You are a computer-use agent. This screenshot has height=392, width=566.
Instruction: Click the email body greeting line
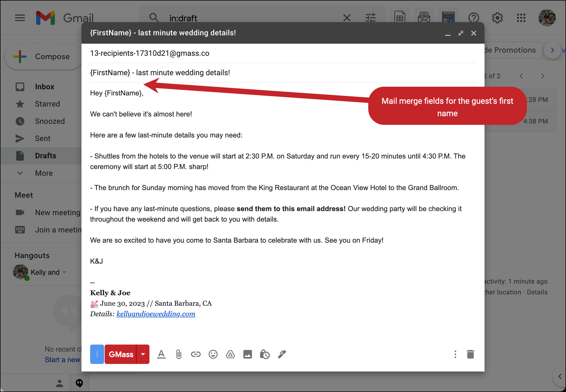click(x=117, y=93)
